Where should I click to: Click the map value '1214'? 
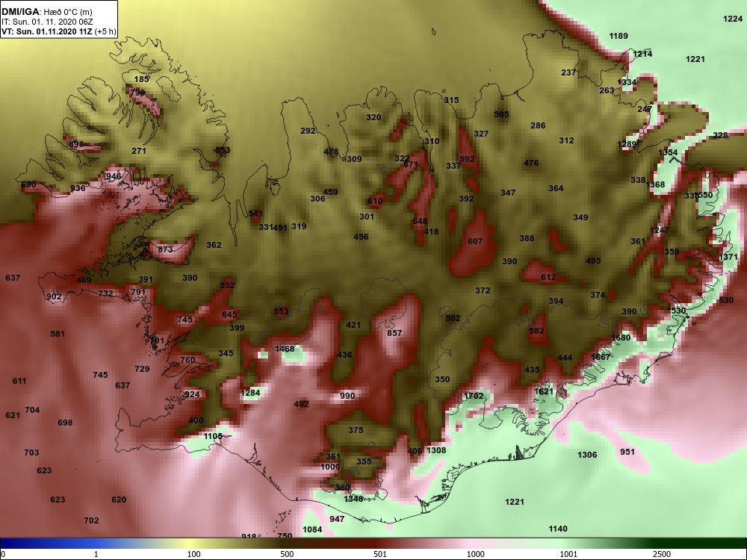click(642, 54)
